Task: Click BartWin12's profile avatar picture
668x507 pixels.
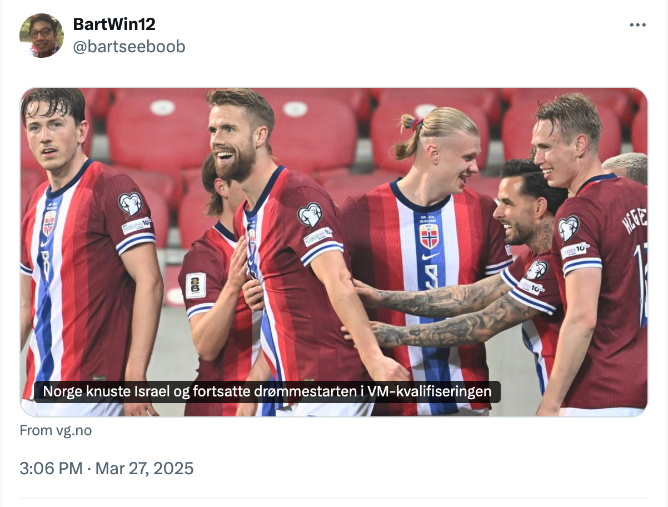Action: [x=41, y=35]
